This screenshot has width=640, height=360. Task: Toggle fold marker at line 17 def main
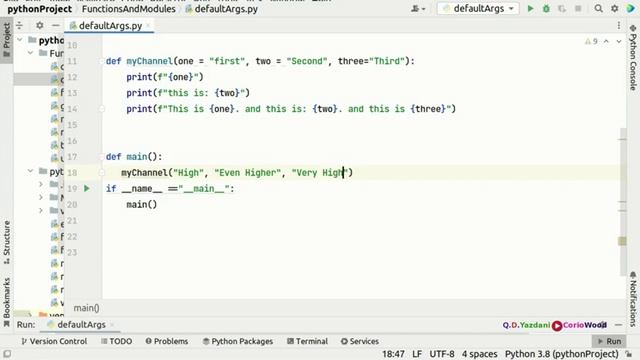tap(102, 157)
